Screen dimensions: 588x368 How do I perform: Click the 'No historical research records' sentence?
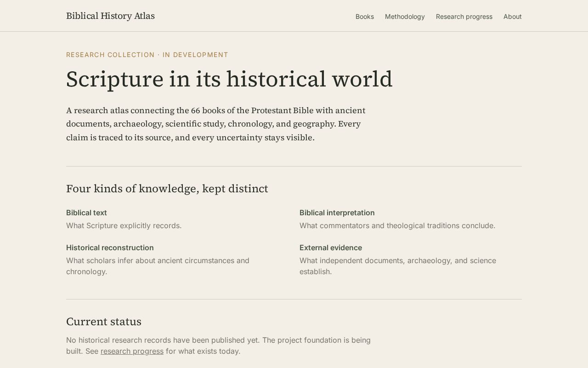click(x=218, y=345)
